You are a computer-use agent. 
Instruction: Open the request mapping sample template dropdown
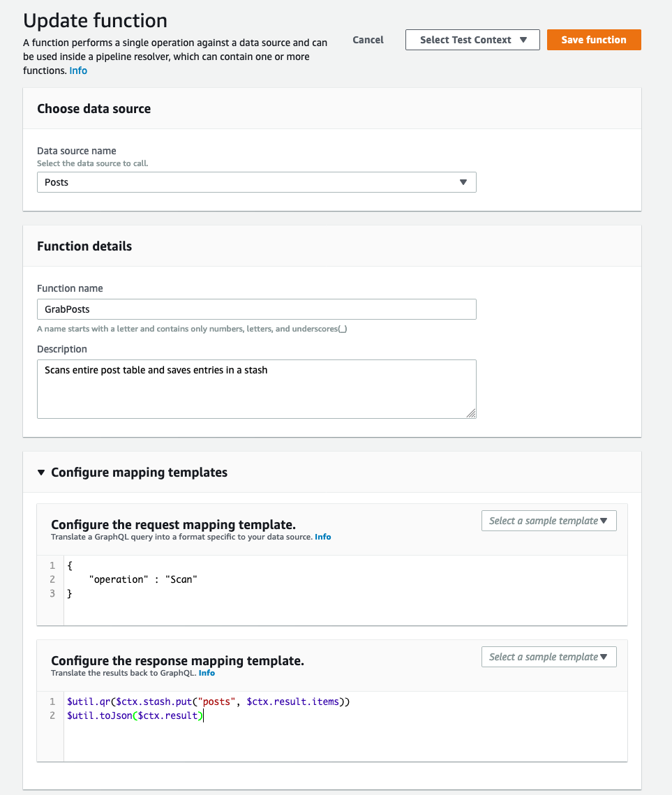point(548,521)
